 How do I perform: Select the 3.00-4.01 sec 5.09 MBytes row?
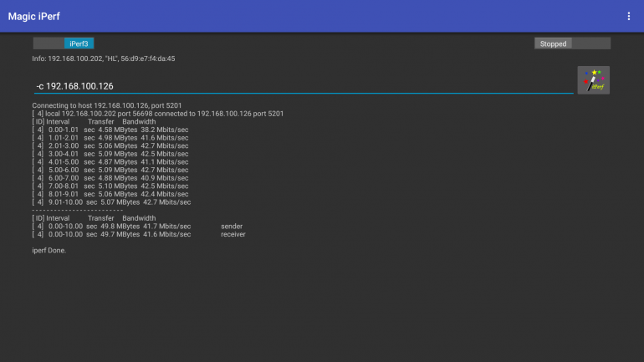pos(110,154)
